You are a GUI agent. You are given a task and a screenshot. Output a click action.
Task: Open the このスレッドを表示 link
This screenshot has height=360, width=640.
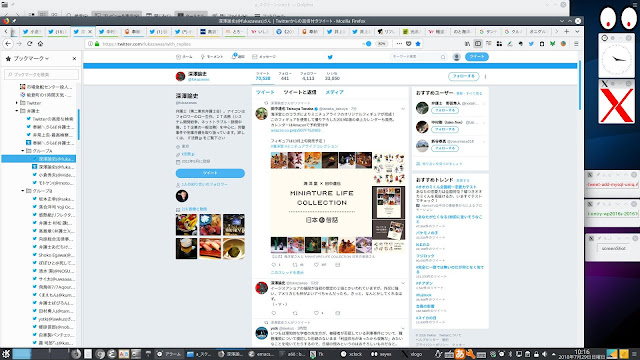point(287,272)
